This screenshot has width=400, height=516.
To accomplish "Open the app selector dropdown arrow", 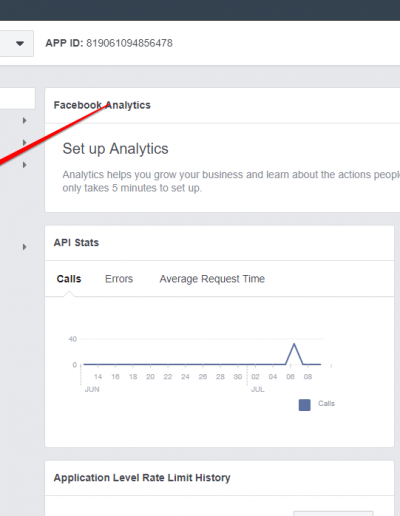I will tap(20, 43).
